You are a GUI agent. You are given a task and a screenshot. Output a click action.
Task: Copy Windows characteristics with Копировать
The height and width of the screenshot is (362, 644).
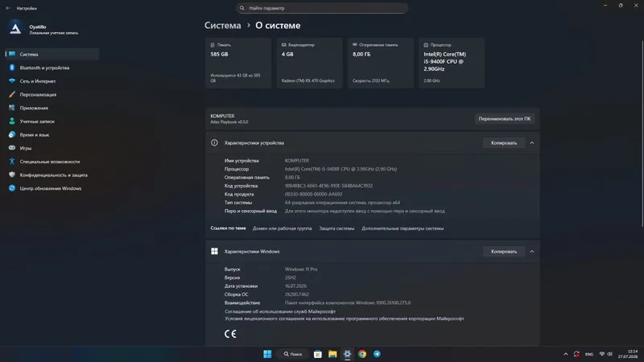504,252
